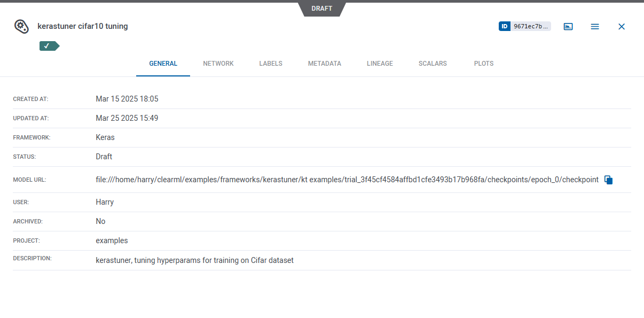Switch to the General tab
Screen dimensions: 644x318
pyautogui.click(x=163, y=64)
